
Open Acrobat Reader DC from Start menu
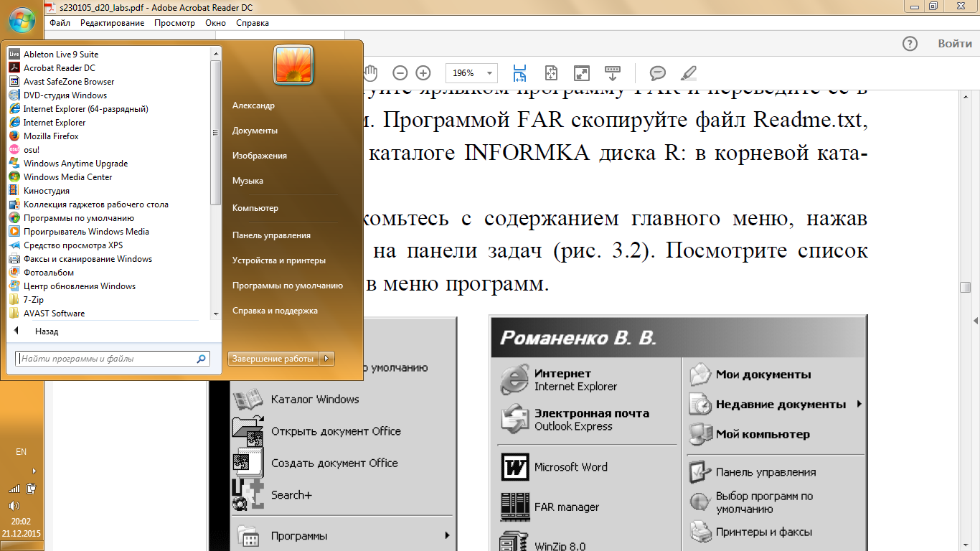click(60, 68)
